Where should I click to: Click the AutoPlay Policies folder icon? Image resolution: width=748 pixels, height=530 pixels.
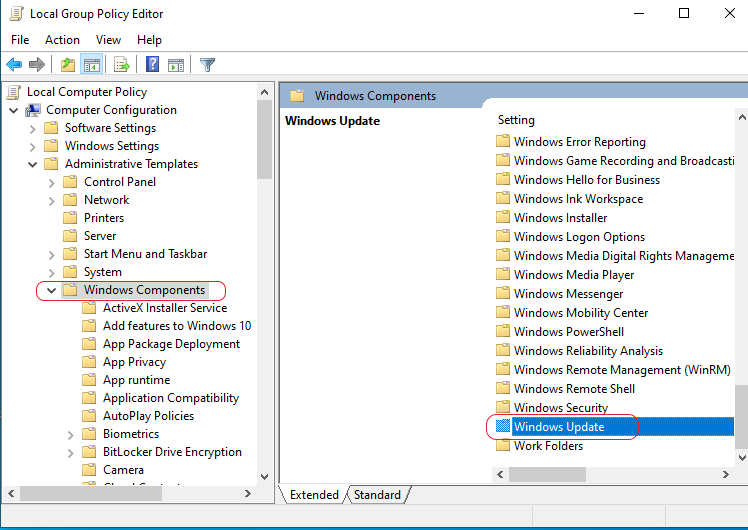click(x=89, y=416)
